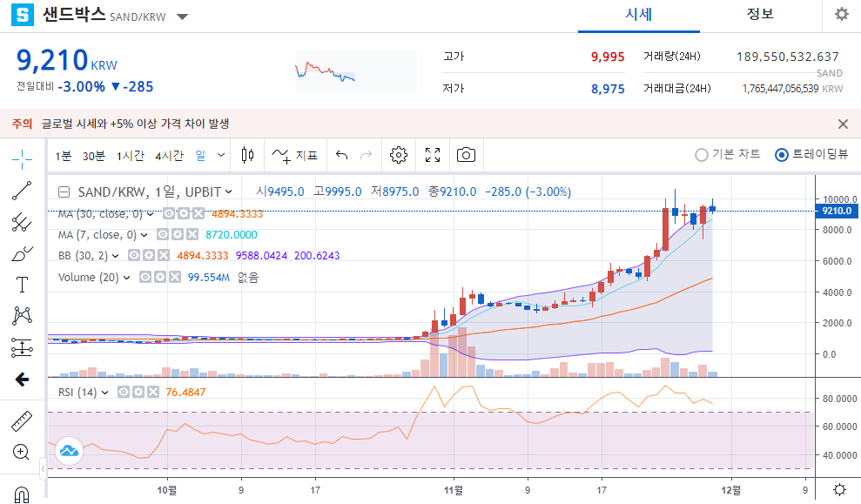861x504 pixels.
Task: Select the 1분 interval
Action: click(64, 156)
